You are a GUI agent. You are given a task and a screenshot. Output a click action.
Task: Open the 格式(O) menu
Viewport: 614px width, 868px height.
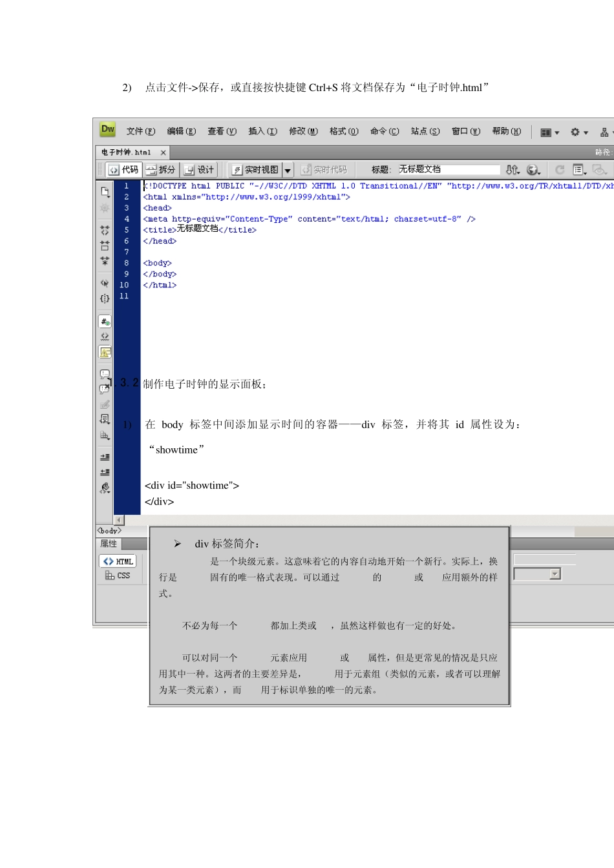344,131
